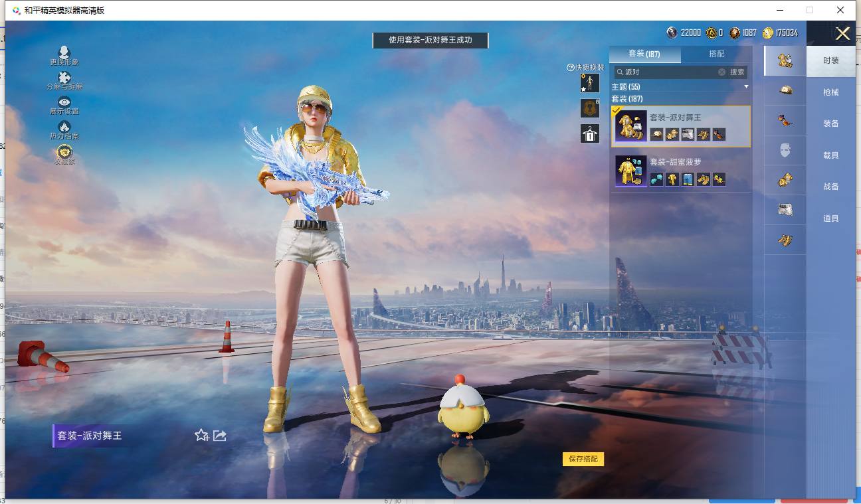Click the gold jacket piece in 派对舞王 set
Viewport: 861px width, 504px height.
(672, 135)
